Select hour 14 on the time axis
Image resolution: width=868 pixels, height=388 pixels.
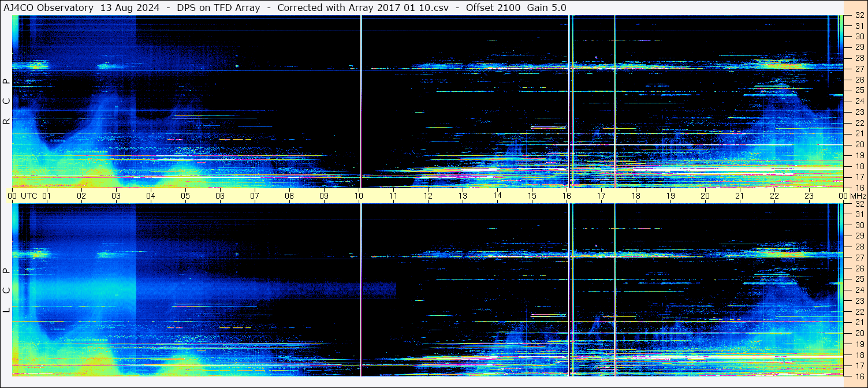[x=497, y=196]
